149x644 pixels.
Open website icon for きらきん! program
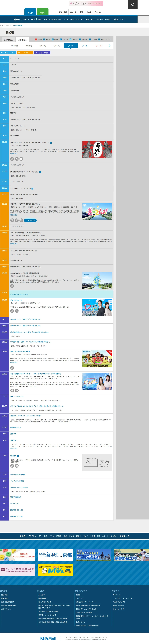coord(12,220)
